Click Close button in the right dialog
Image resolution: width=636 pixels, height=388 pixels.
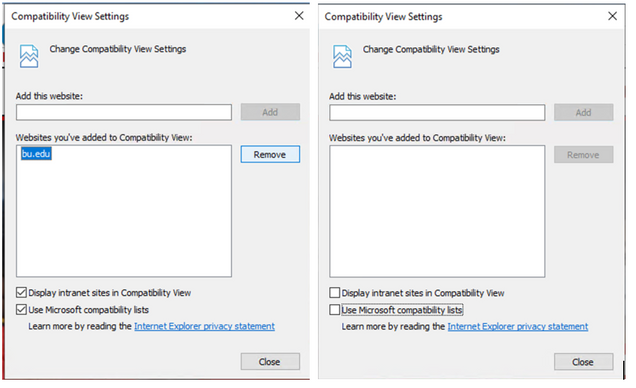(584, 362)
